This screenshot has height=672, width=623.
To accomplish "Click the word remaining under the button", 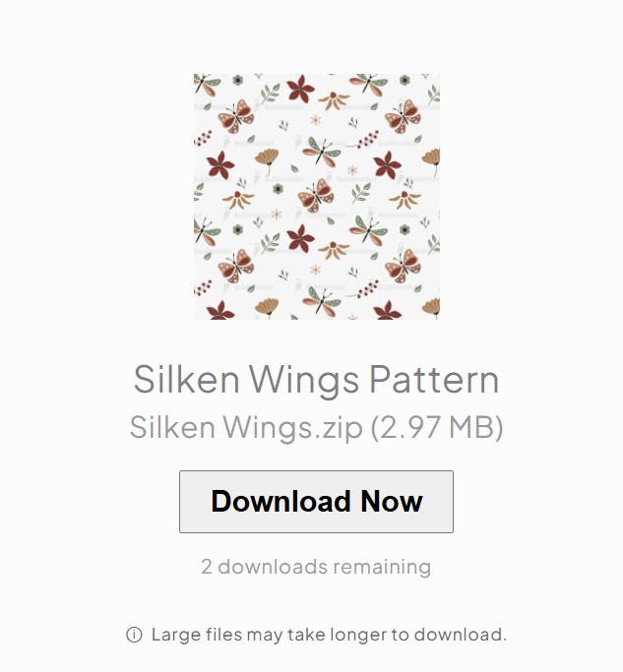I will click(x=382, y=568).
